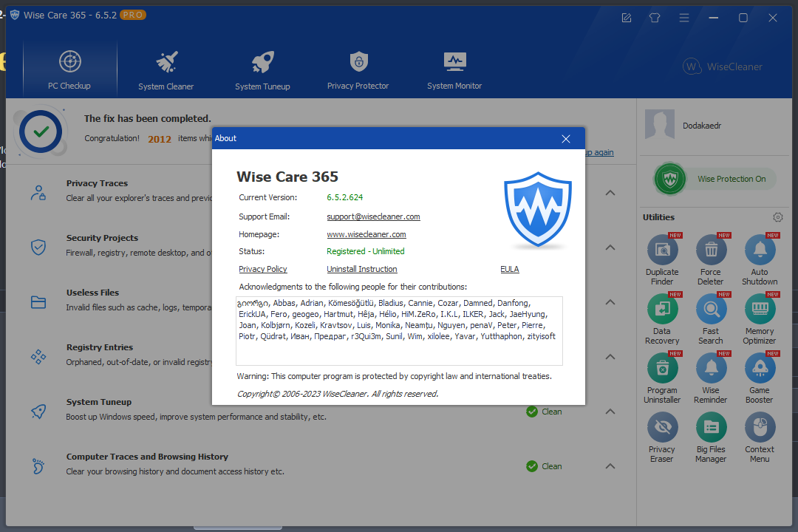
Task: Collapse the Useless Files section
Action: (610, 302)
